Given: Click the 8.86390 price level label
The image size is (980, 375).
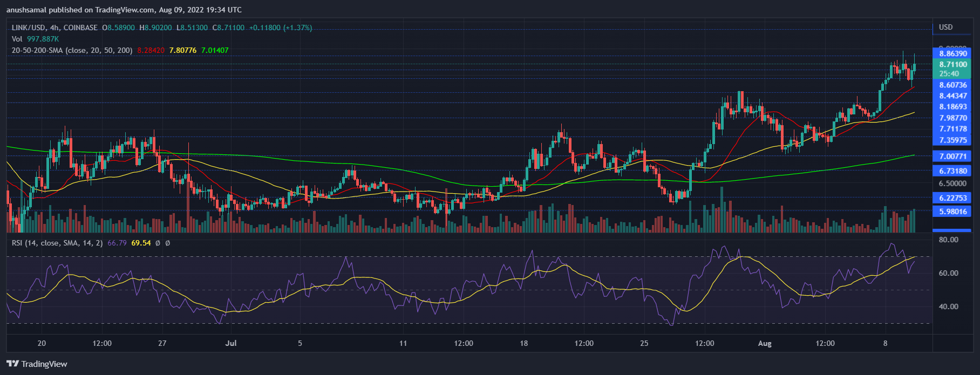Looking at the screenshot, I should click(x=952, y=53).
